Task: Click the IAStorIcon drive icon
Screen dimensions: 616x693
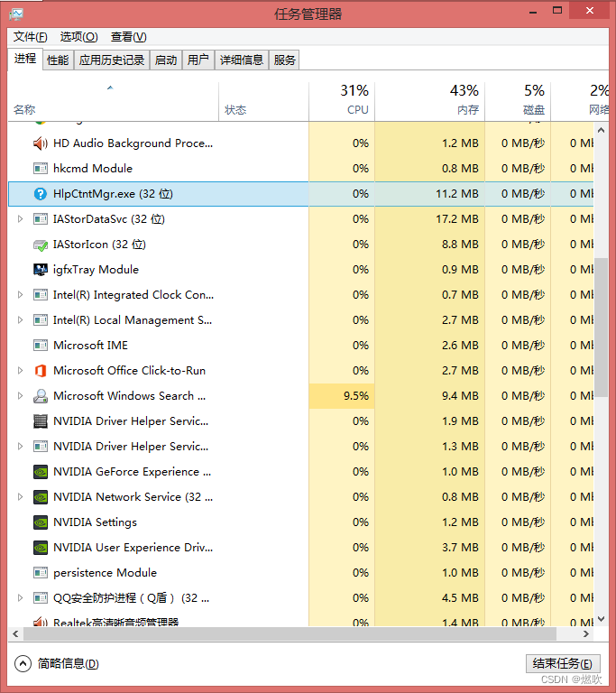Action: coord(41,245)
